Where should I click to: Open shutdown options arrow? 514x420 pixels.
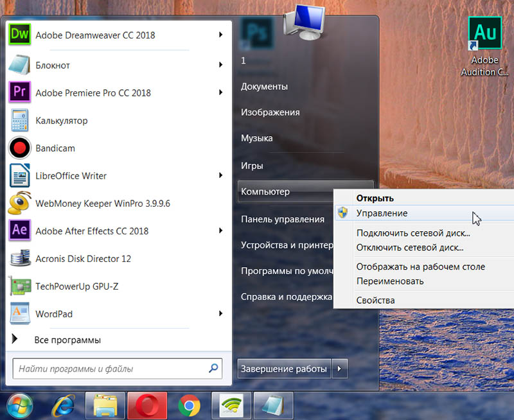[x=340, y=369]
